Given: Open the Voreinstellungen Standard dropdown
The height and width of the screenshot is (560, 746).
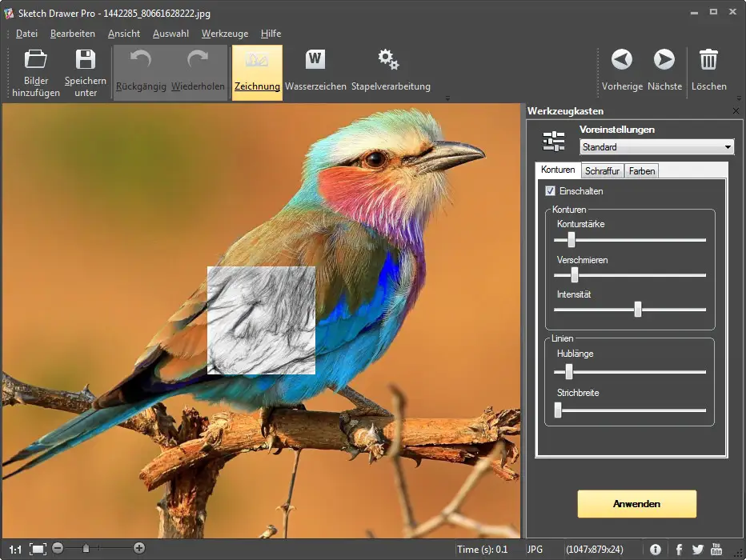Looking at the screenshot, I should (656, 147).
